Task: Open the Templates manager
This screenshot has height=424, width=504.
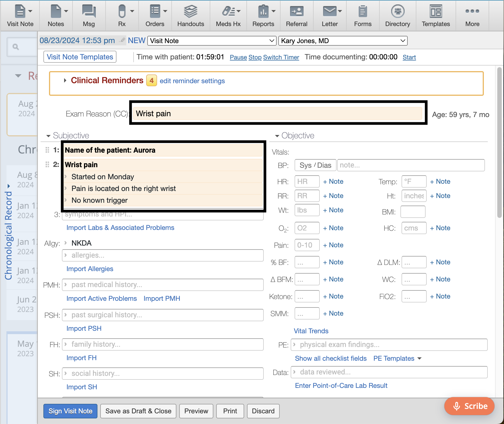Action: (436, 15)
